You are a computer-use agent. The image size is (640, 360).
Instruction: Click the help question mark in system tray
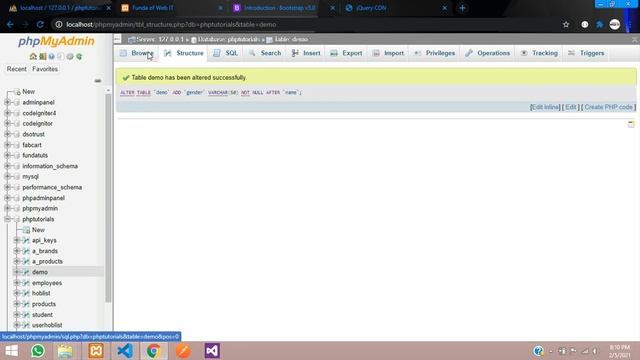[538, 351]
